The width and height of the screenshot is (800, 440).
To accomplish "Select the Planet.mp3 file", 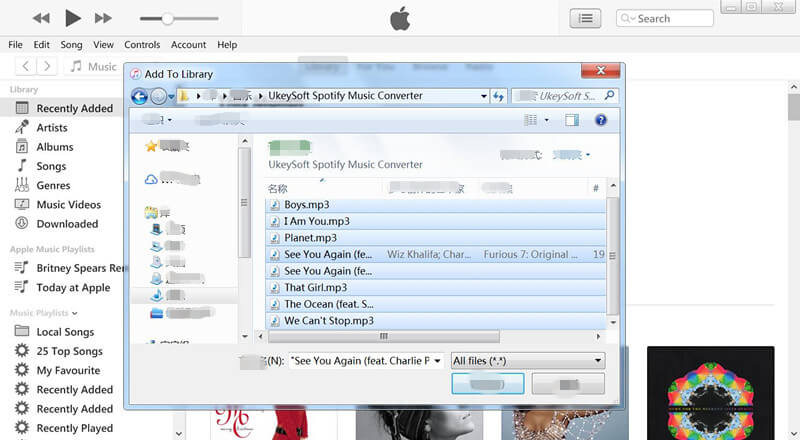I will 436,238.
